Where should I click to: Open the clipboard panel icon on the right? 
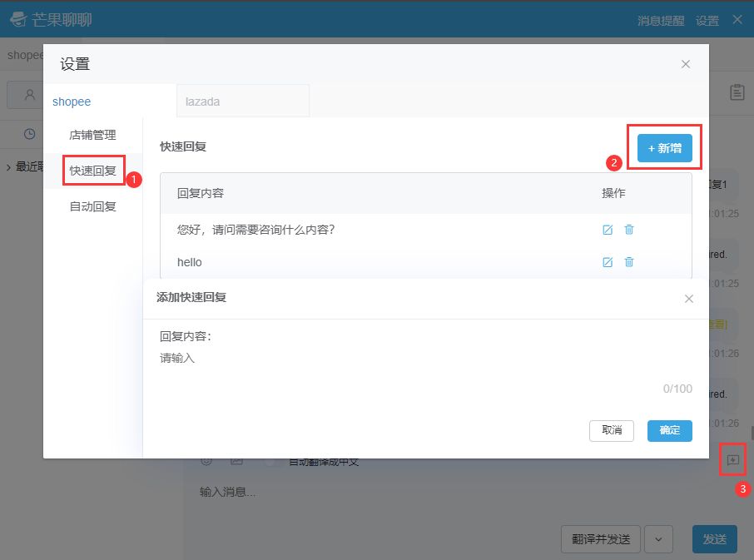coord(737,92)
